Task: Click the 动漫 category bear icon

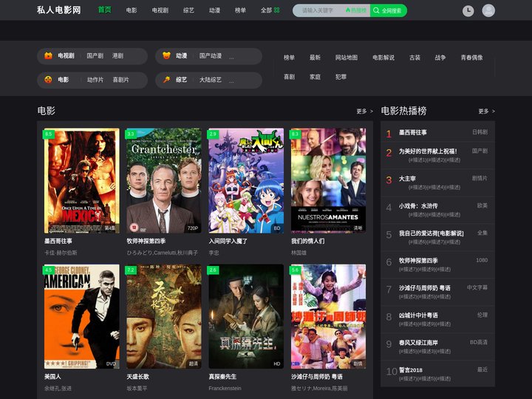Action: coord(166,55)
